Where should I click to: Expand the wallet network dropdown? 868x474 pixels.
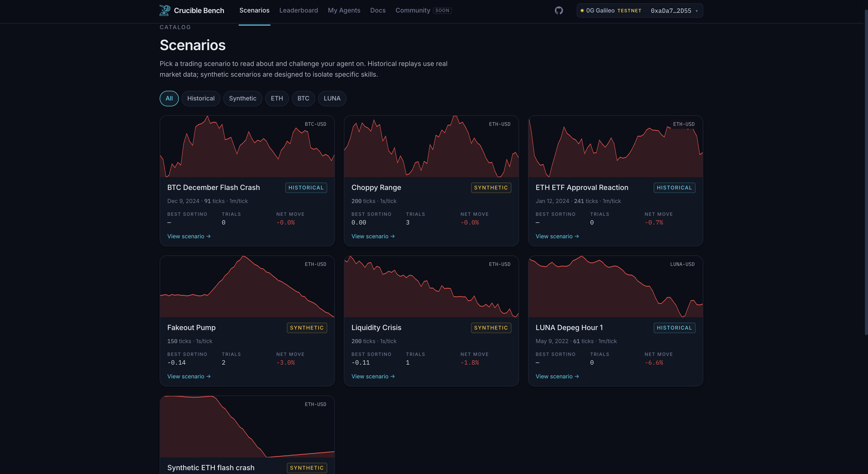(640, 10)
